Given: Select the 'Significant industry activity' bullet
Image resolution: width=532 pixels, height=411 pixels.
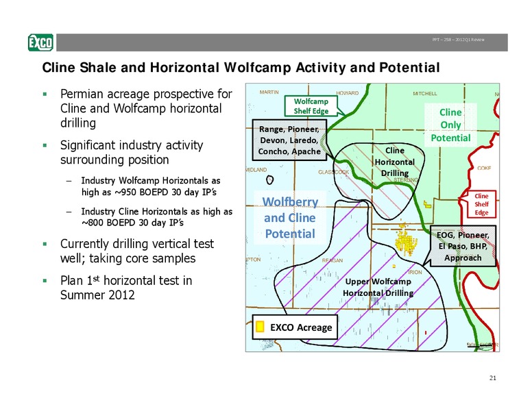Looking at the screenshot, I should (132, 152).
